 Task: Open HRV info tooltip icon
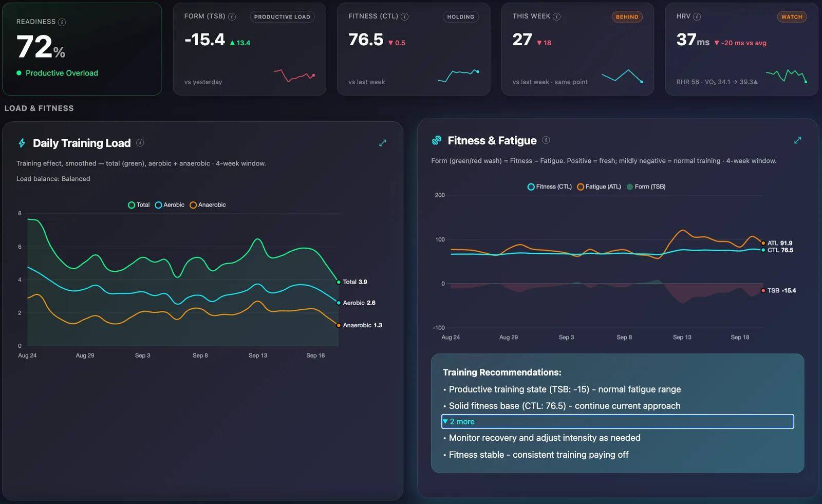(697, 16)
